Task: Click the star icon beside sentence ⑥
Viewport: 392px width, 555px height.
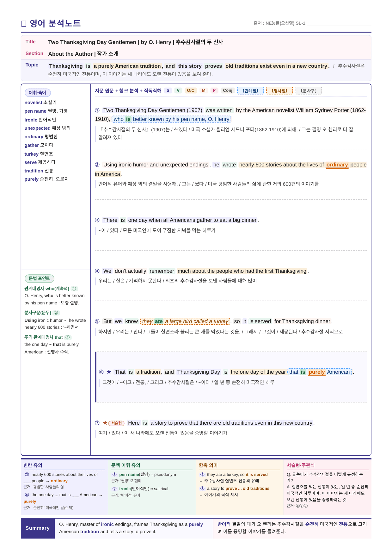Action: coord(109,372)
